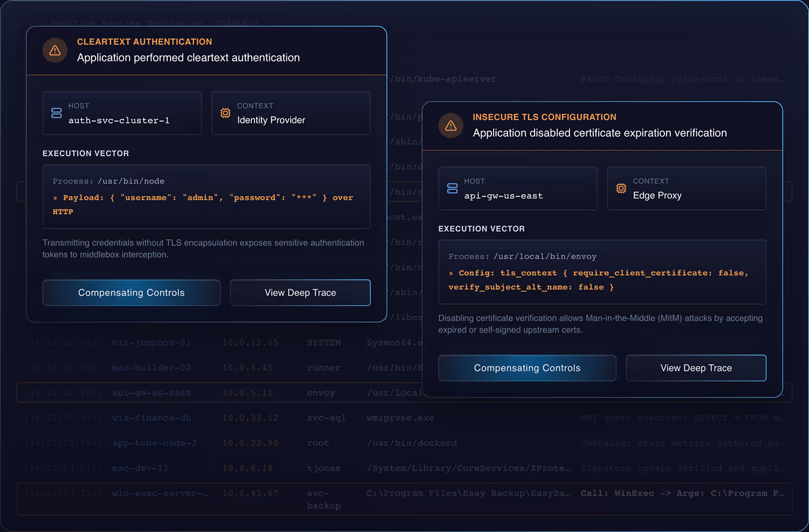The image size is (809, 532).
Task: Click the warning triangle icon on Cleartext Authentication alert
Action: (54, 50)
